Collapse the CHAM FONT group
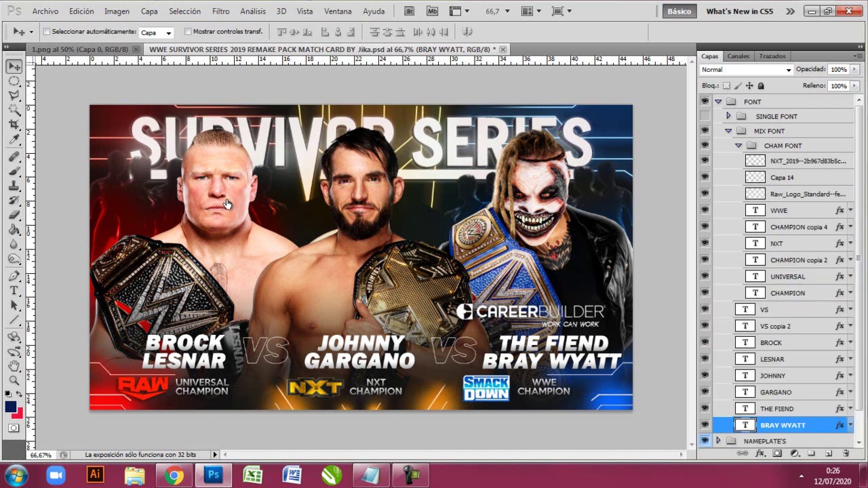The width and height of the screenshot is (868, 488). 738,146
